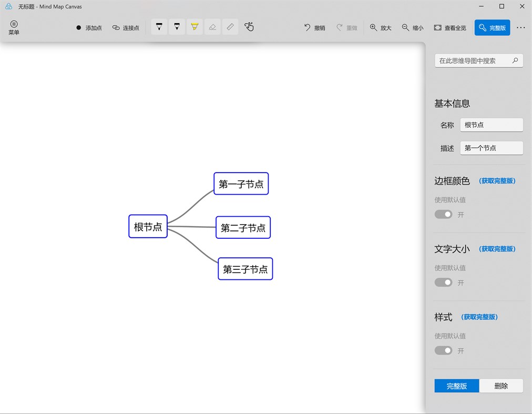Click the 连接点 connect nodes icon

pyautogui.click(x=115, y=28)
